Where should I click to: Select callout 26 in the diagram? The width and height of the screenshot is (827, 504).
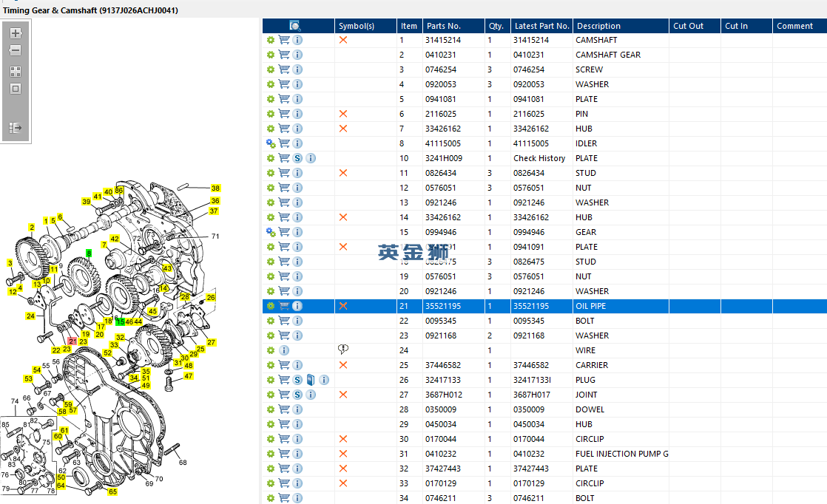[210, 298]
